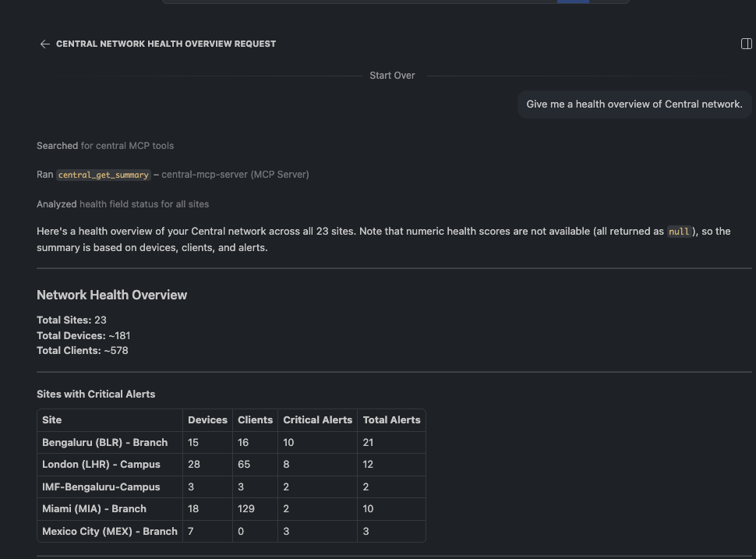Click the Critical Alerts column header
The width and height of the screenshot is (756, 559).
pyautogui.click(x=317, y=419)
